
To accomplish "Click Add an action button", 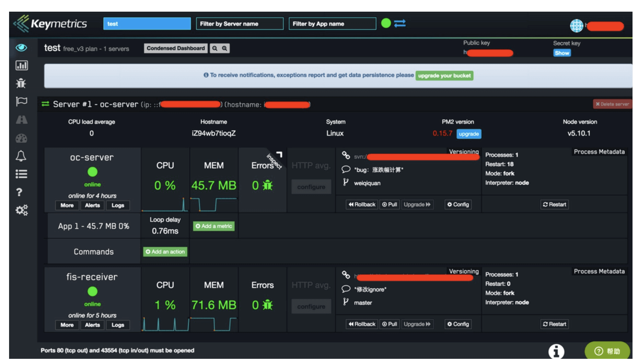I will tap(165, 252).
